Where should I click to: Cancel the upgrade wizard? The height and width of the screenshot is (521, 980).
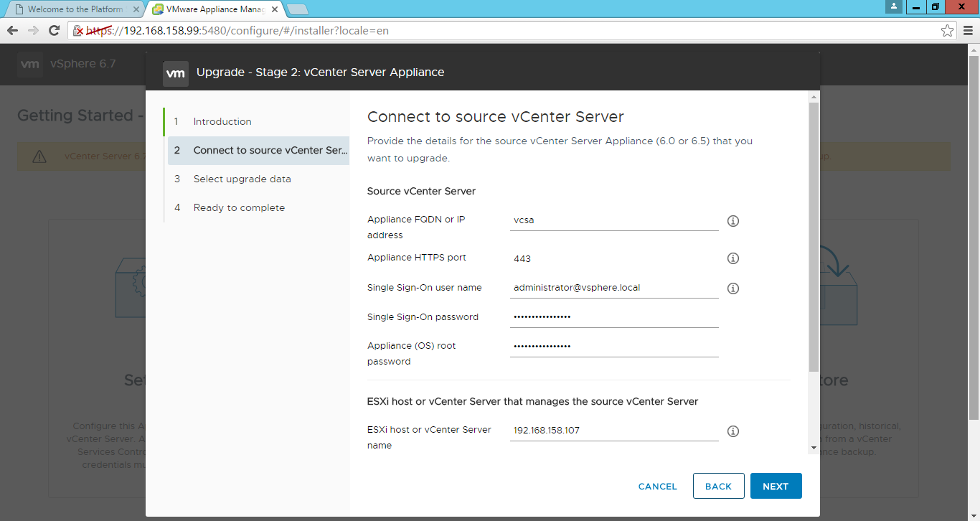pos(657,486)
